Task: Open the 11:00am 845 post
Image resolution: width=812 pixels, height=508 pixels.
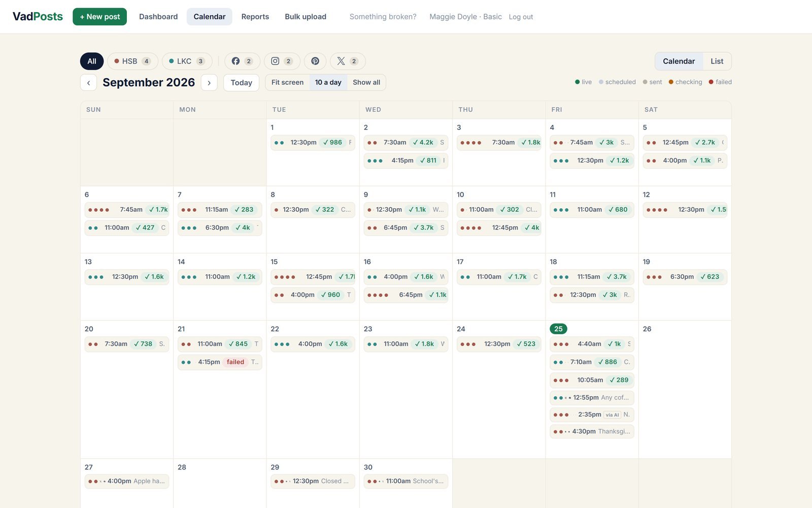Action: tap(220, 344)
